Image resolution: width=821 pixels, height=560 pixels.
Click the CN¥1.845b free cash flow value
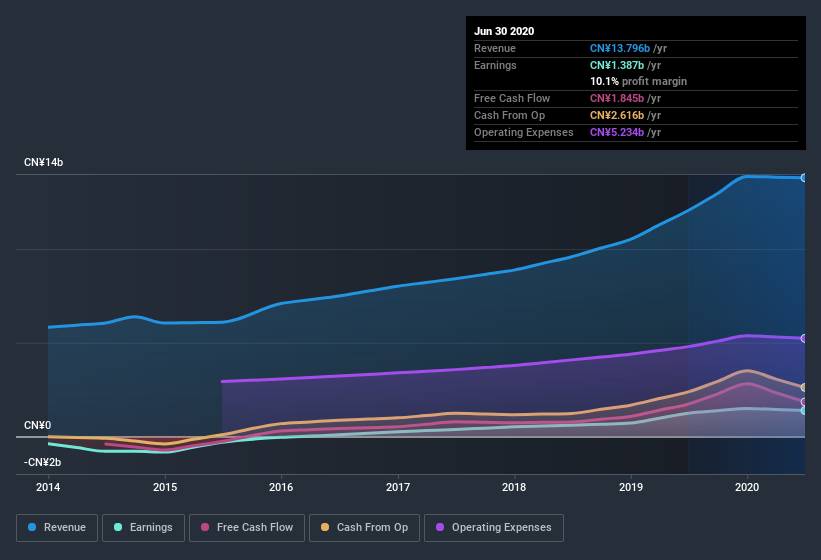pos(617,98)
